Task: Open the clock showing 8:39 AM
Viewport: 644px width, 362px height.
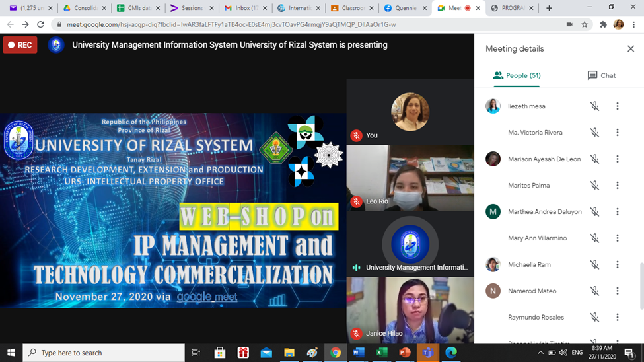Action: 602,353
